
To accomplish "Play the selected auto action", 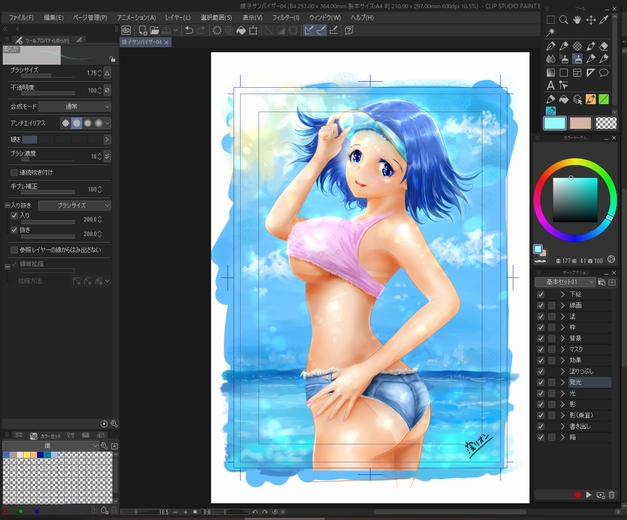I will (589, 495).
